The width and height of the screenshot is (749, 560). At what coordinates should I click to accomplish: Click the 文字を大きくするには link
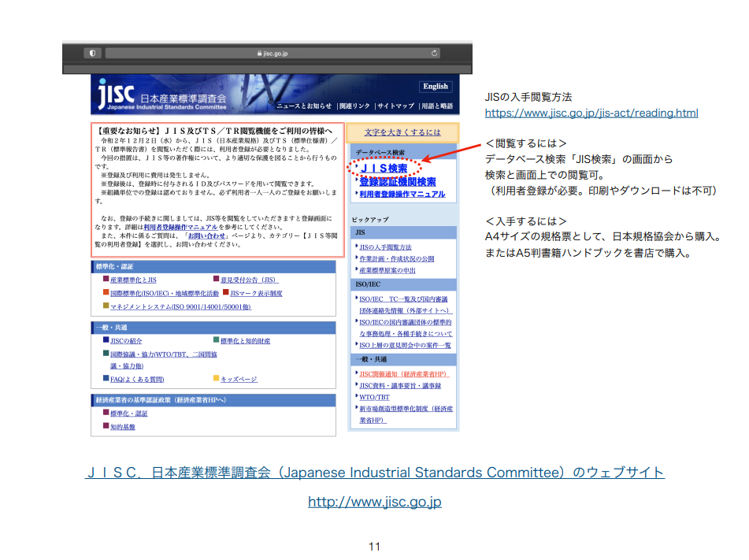tap(402, 132)
